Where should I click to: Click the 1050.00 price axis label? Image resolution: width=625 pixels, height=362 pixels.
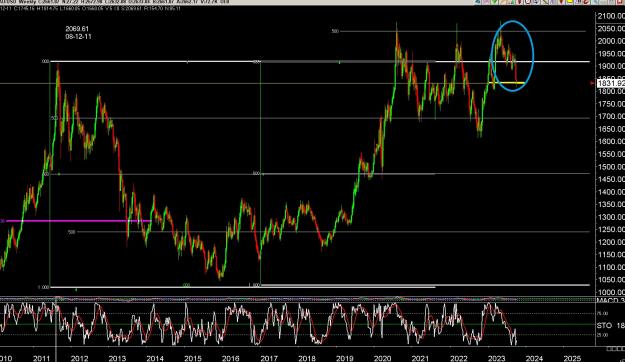611,280
